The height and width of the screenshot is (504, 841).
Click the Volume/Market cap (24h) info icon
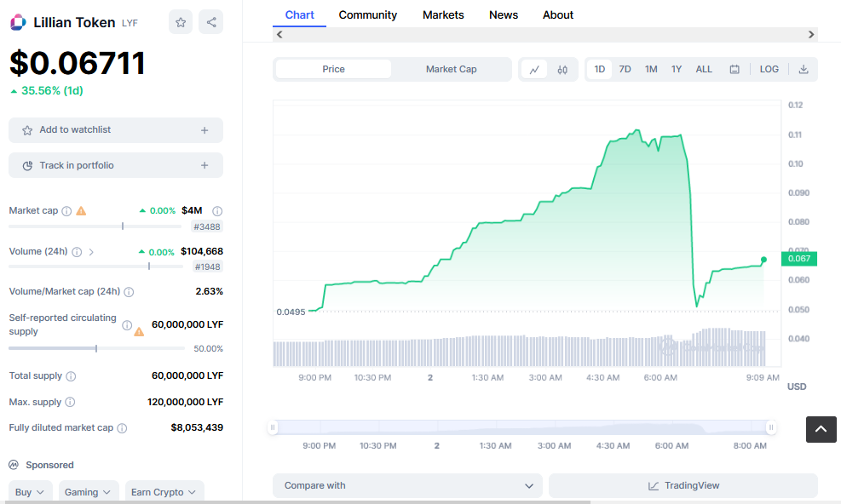129,292
